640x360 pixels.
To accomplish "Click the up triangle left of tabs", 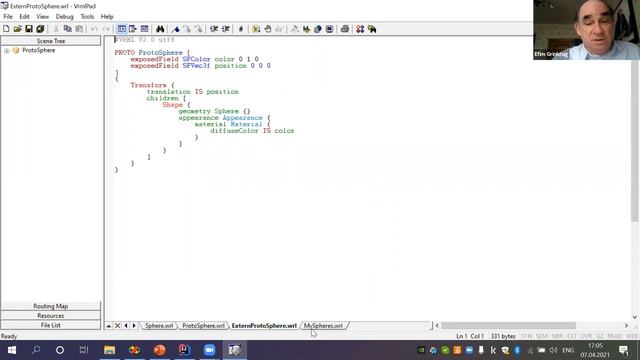I will pos(109,326).
